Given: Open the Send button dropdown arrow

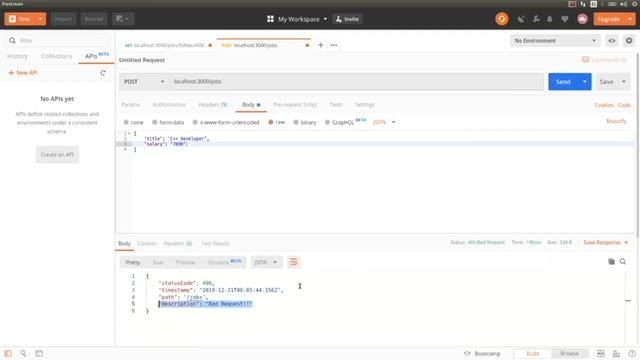Looking at the screenshot, I should point(585,82).
